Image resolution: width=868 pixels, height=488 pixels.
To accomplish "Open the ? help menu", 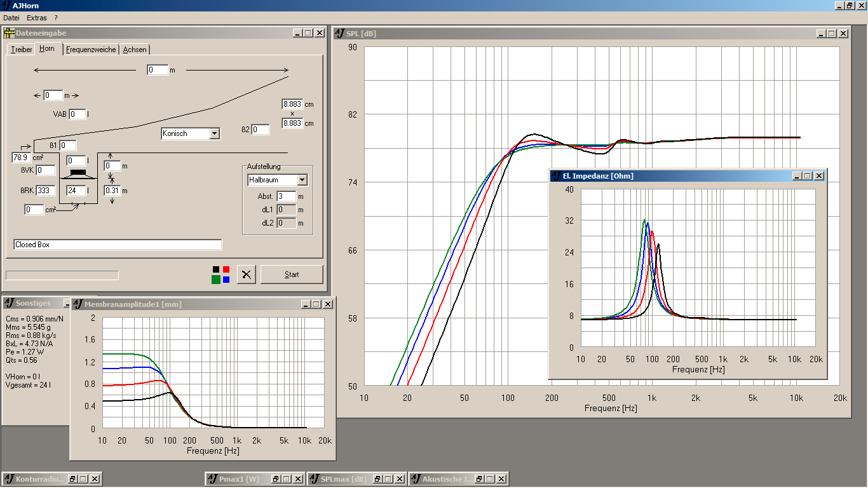I will 56,18.
